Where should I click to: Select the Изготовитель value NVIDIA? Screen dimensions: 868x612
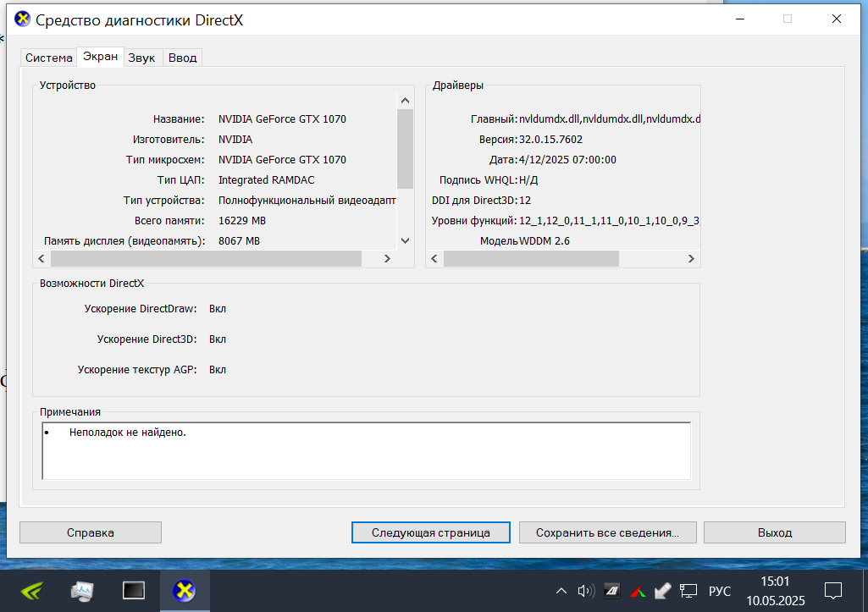(235, 140)
